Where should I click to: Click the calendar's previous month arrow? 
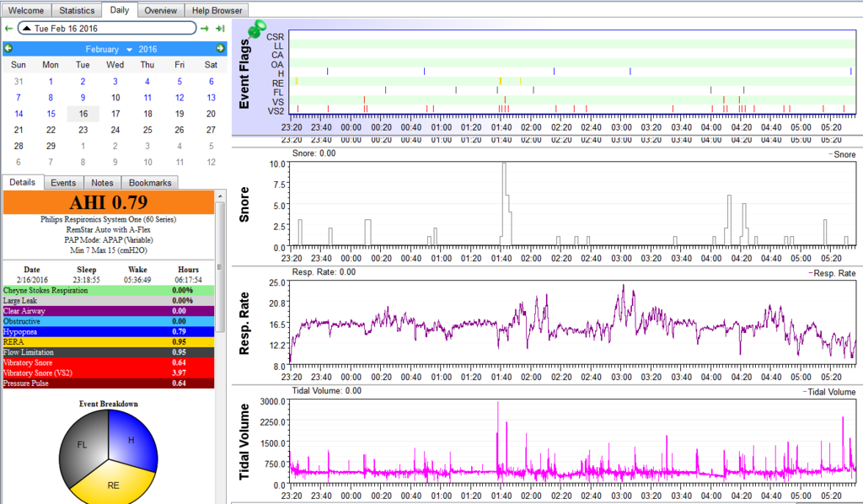coord(8,49)
